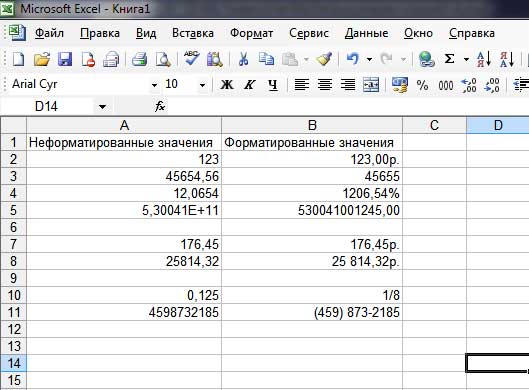Toggle underline Ч formatting

click(x=273, y=84)
